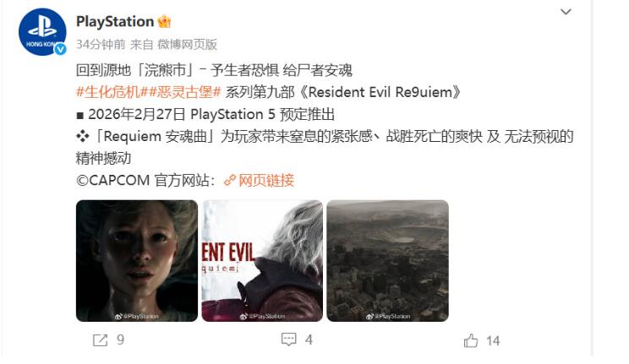Open the #生化危机# hashtag topic
Viewport: 629px width, 364px height.
pyautogui.click(x=108, y=92)
